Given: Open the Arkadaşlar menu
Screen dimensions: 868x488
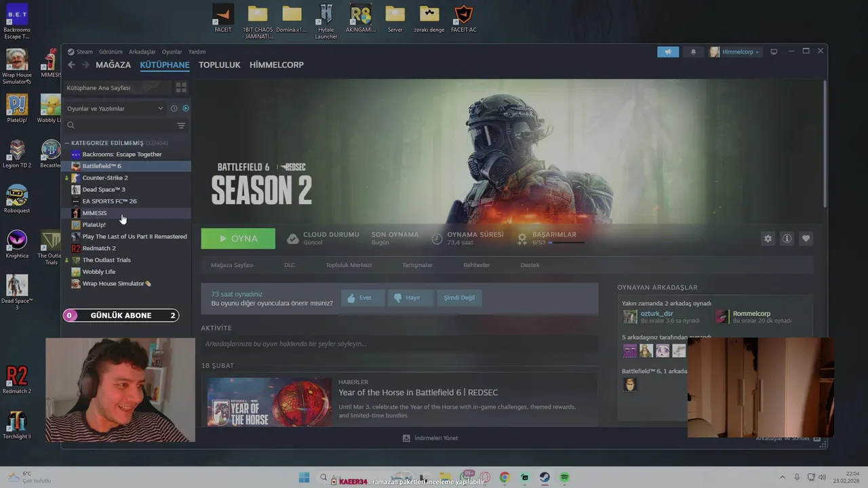Looking at the screenshot, I should point(142,52).
